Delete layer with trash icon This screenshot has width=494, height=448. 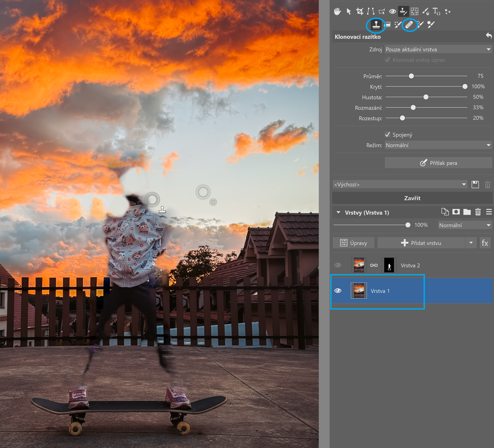coord(478,212)
